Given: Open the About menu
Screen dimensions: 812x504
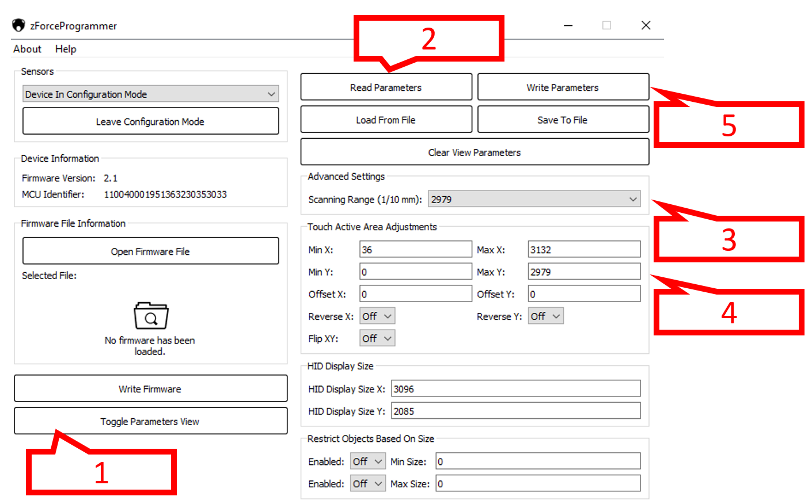Looking at the screenshot, I should (27, 49).
